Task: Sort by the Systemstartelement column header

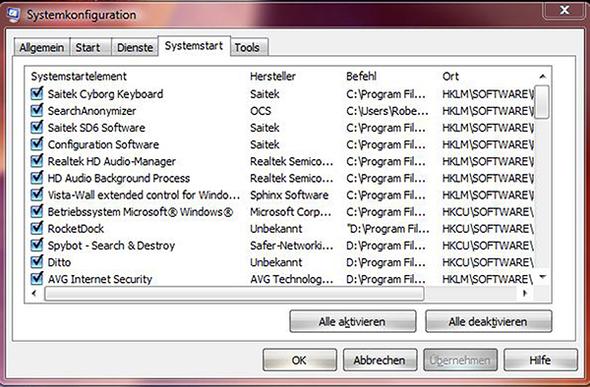Action: coord(79,76)
